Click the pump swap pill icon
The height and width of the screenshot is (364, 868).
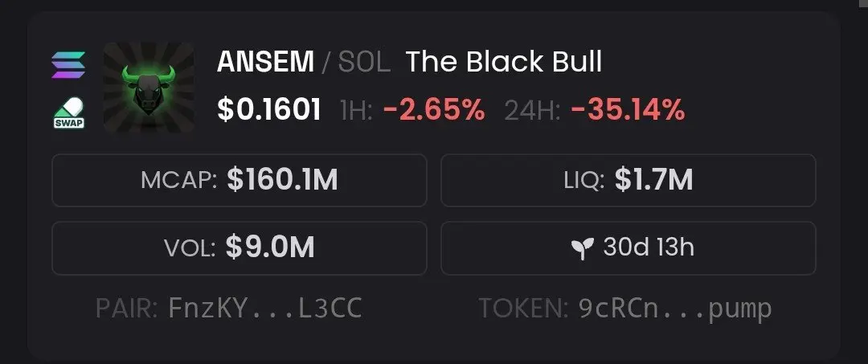[68, 113]
